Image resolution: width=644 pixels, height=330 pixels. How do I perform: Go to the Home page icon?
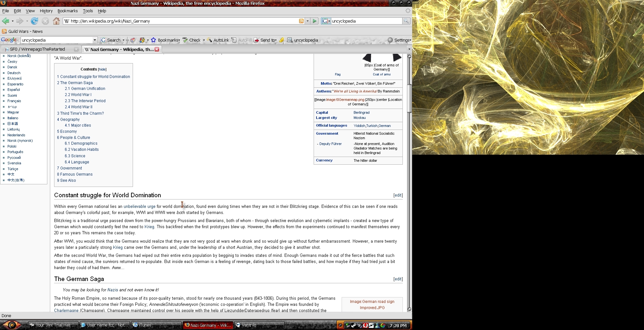point(56,21)
